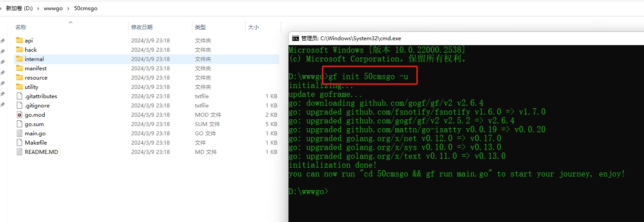The width and height of the screenshot is (644, 222).
Task: Select the hack folder icon
Action: pyautogui.click(x=19, y=50)
